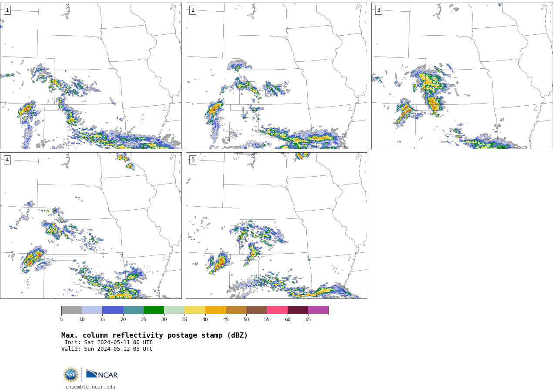Click the panel number 3 label
The height and width of the screenshot is (392, 557).
click(x=378, y=10)
